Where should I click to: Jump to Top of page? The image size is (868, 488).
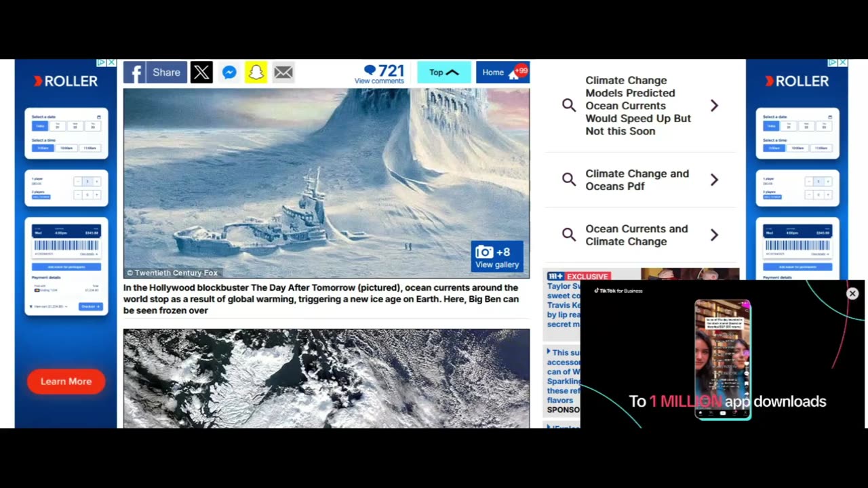click(444, 73)
